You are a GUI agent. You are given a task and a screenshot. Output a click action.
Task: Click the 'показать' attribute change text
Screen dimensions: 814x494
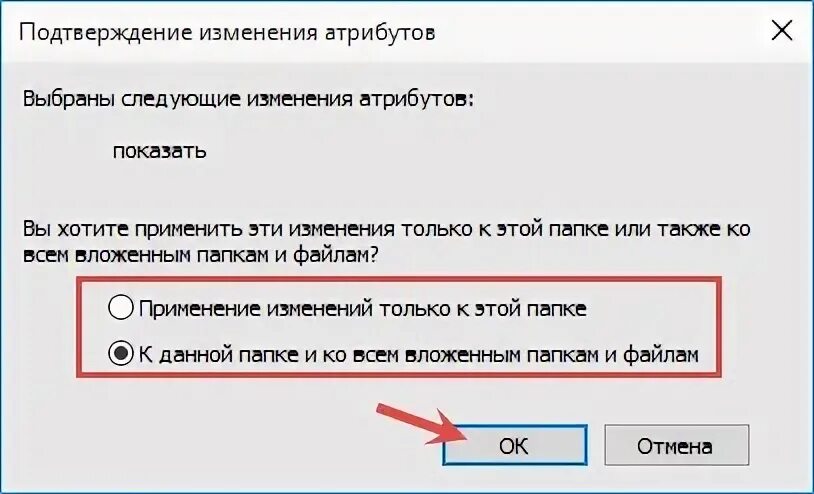click(159, 151)
